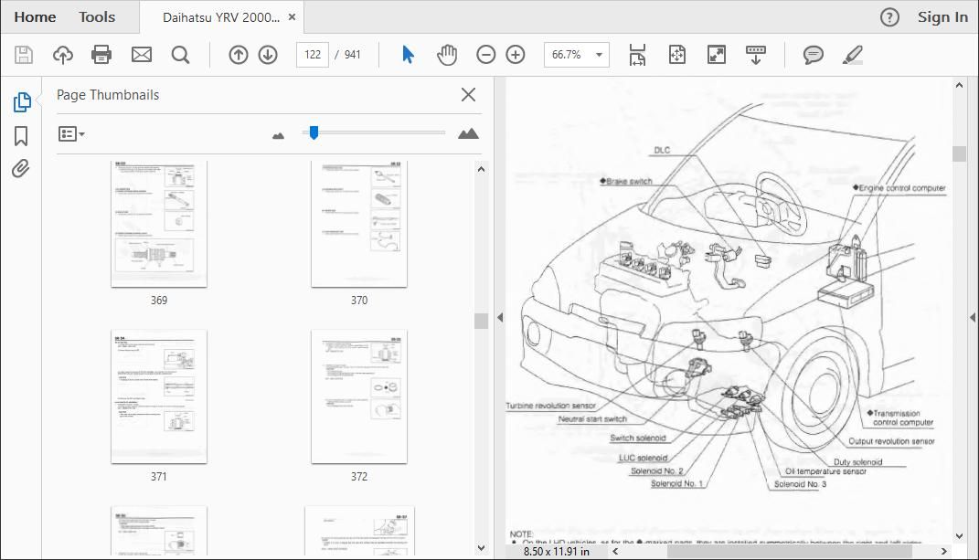The height and width of the screenshot is (560, 979).
Task: Click document vertical scrollbar thumb
Action: coord(959,153)
